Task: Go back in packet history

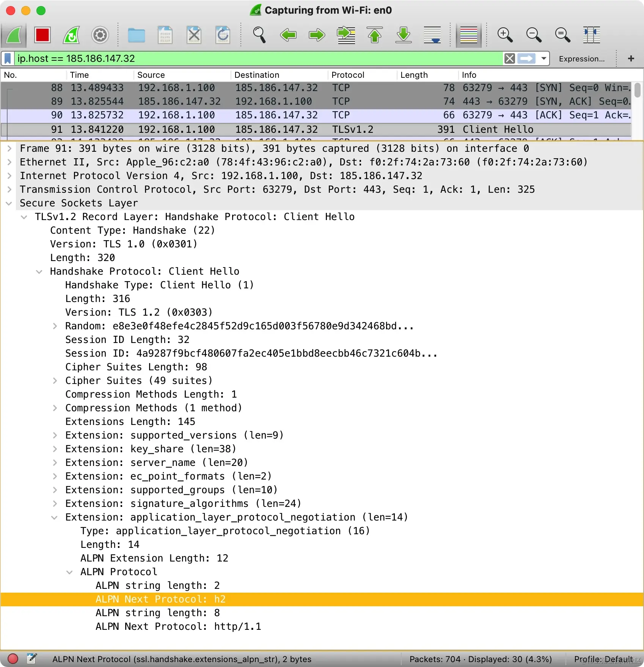Action: pyautogui.click(x=288, y=35)
